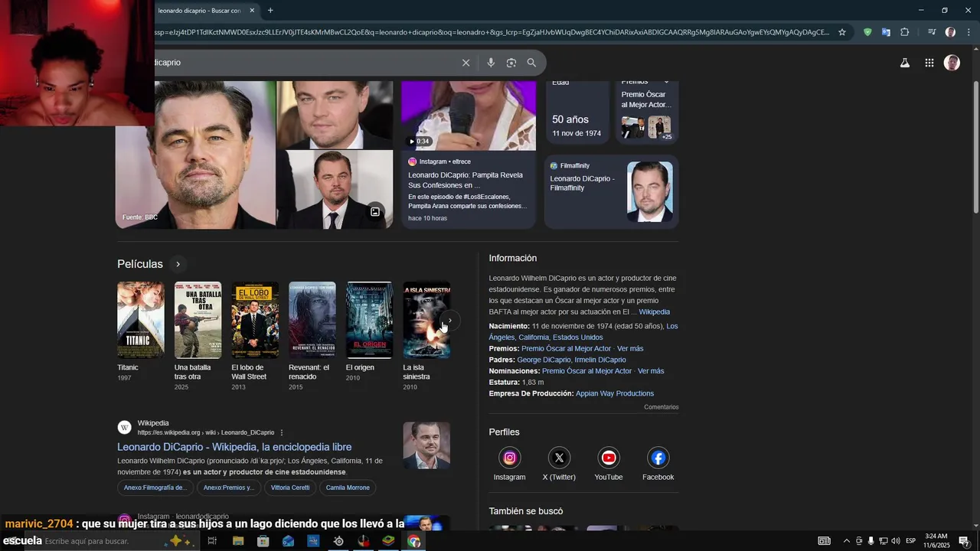Expand the Premios card dropdown arrow

[666, 82]
